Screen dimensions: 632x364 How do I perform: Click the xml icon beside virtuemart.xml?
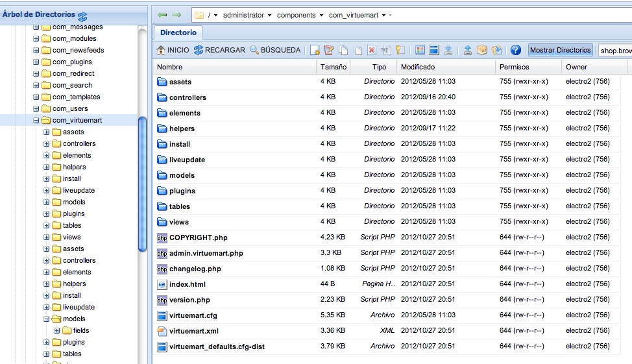click(162, 332)
